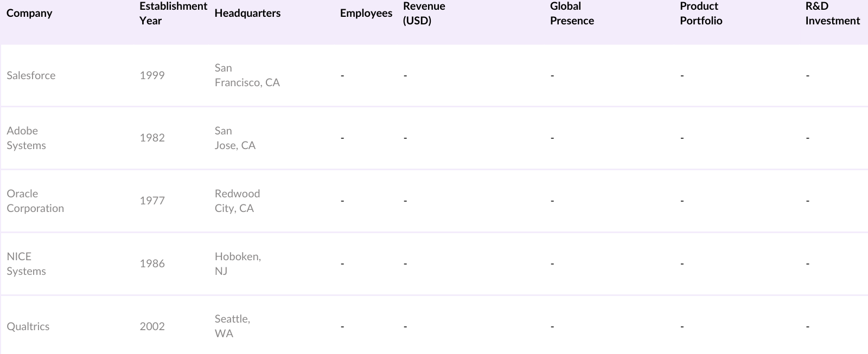Click the Headquarters column header
Screen dimensions: 868x354
tap(247, 14)
